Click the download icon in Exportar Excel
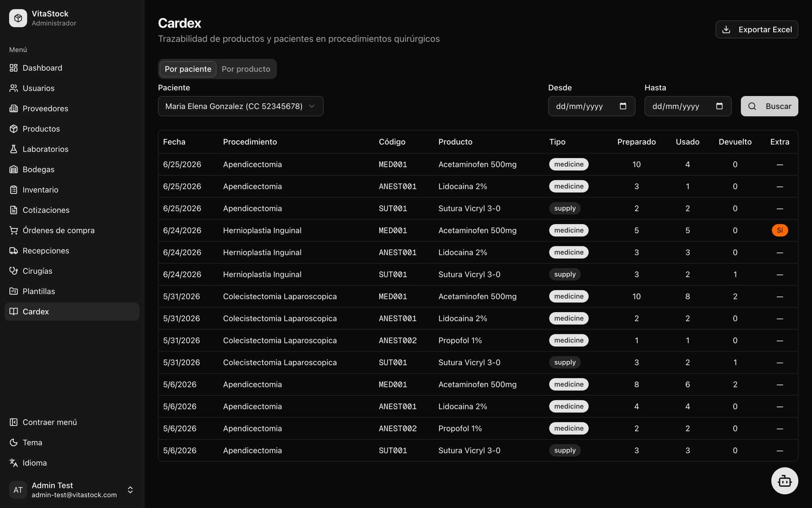 (726, 30)
